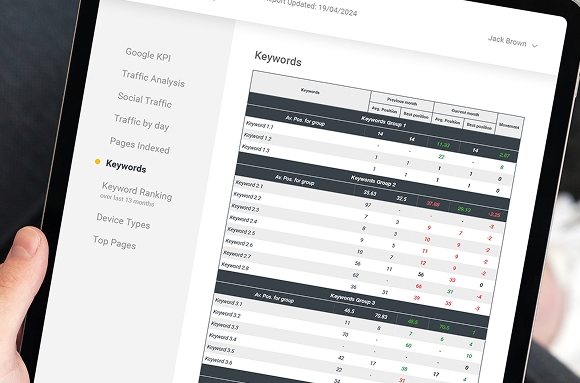Select the Keyword 3.2 row label
Image resolution: width=580 pixels, height=383 pixels.
point(226,314)
